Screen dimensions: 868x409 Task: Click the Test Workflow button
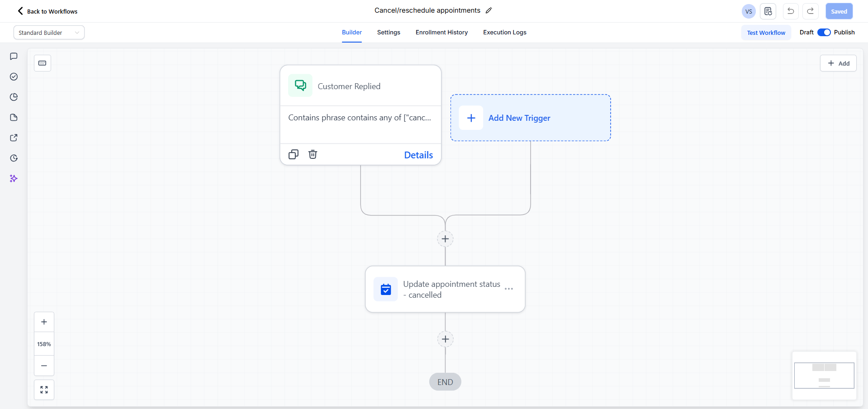[766, 33]
